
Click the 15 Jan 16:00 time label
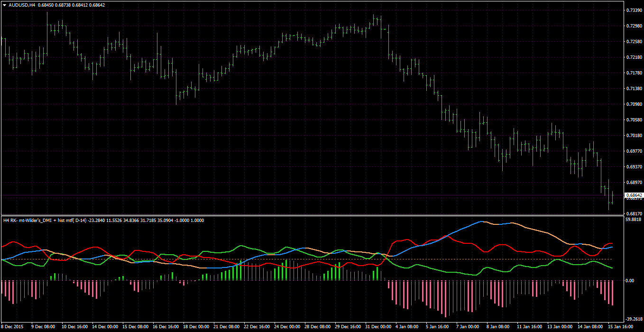(620, 327)
